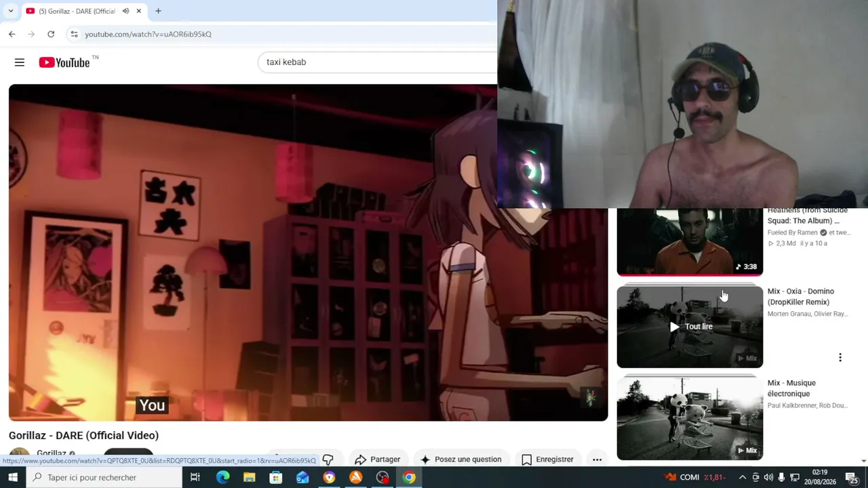Screen dimensions: 868x488
Task: Open site information icon in address bar
Action: tap(74, 34)
